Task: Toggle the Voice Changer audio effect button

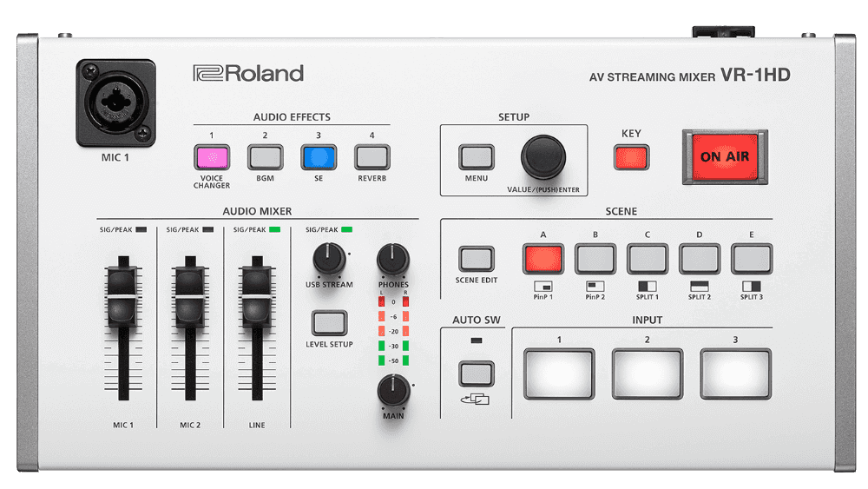Action: (212, 157)
